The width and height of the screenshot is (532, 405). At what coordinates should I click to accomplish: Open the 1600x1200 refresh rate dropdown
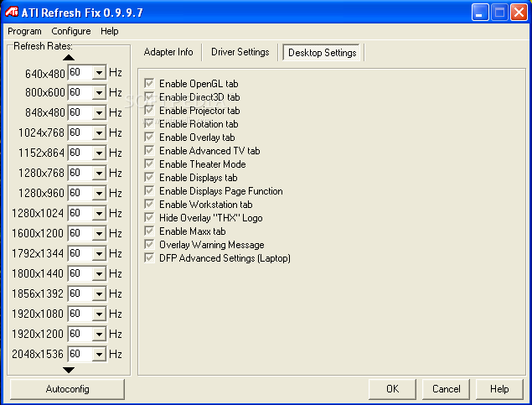(99, 234)
